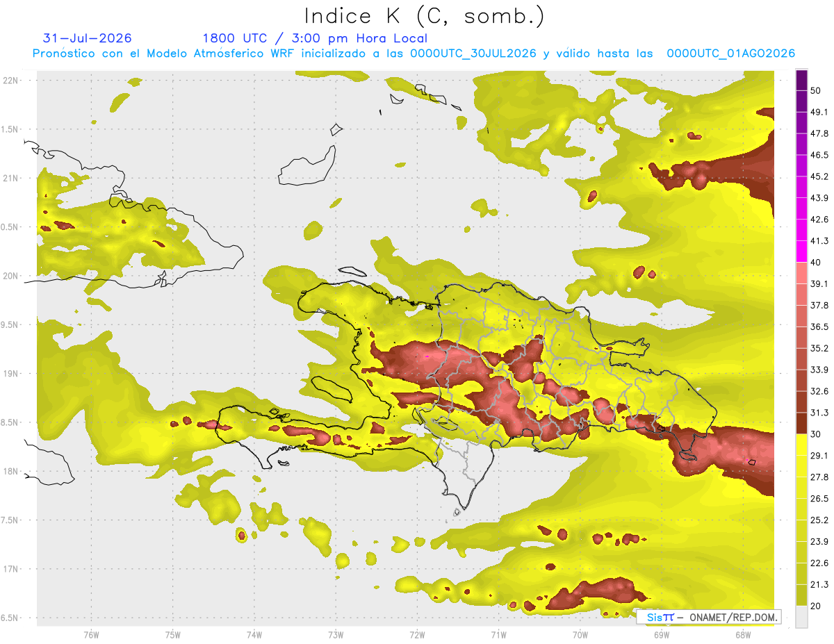Click the '71W' longitude label
This screenshot has height=644, width=834.
(498, 634)
